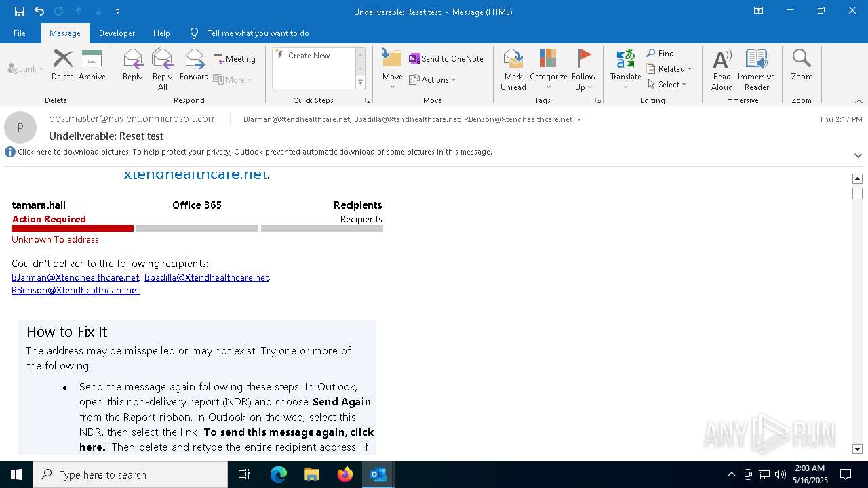Collapse the ribbon with the chevron
The image size is (868, 488).
click(859, 101)
